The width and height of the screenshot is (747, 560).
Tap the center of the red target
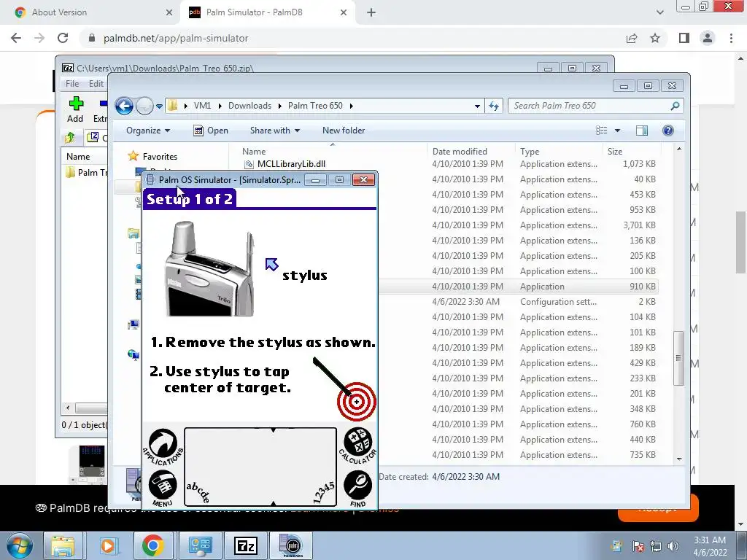(356, 402)
